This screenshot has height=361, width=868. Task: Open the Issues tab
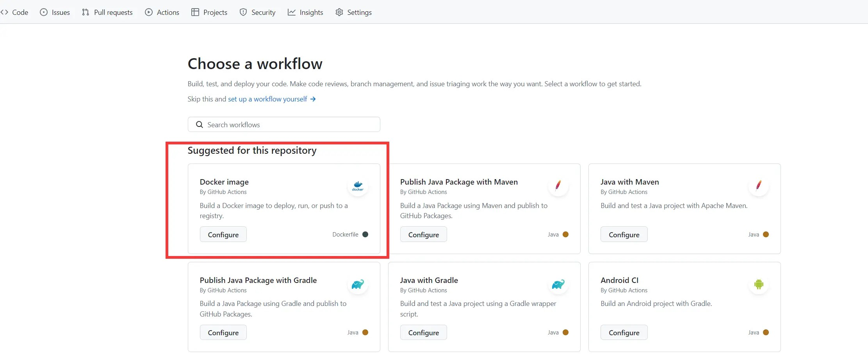point(55,12)
